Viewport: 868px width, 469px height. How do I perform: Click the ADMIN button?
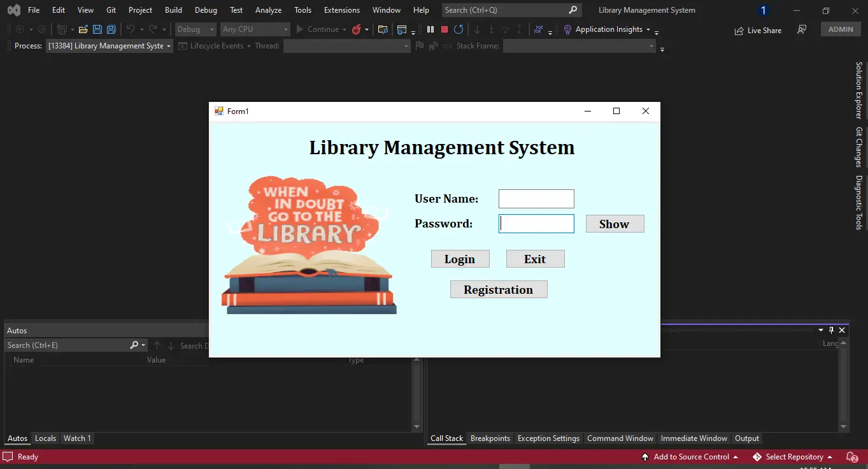841,29
